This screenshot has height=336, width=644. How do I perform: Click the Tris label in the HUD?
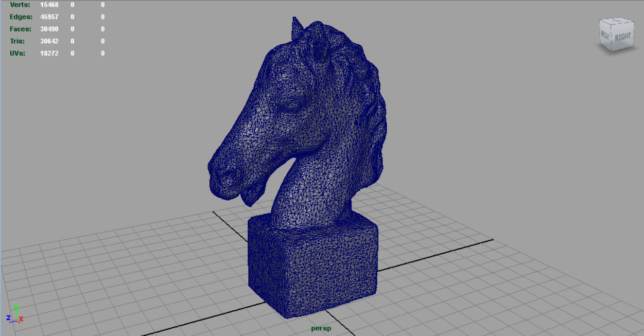pos(17,41)
